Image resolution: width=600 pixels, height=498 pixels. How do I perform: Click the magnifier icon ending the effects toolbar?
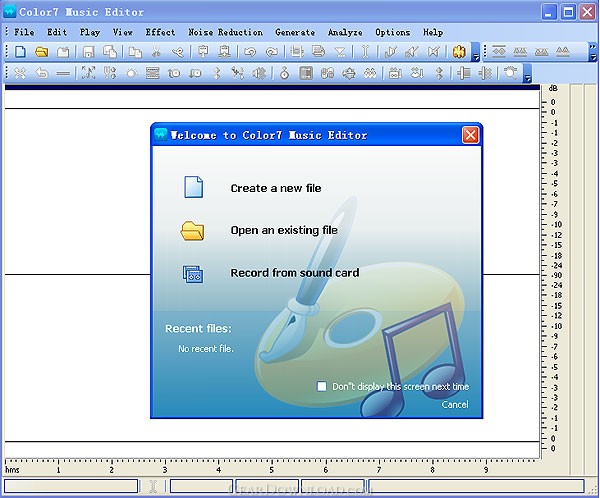(x=510, y=72)
